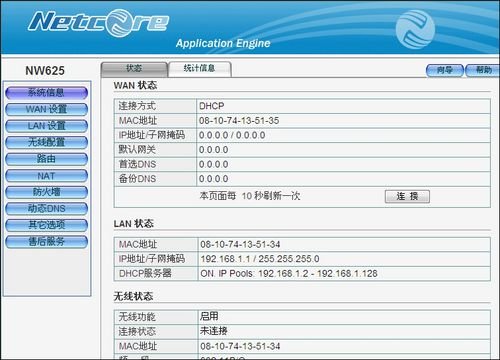Click the 连接状态 label
Viewport: 500px width, 360px height.
pyautogui.click(x=137, y=331)
